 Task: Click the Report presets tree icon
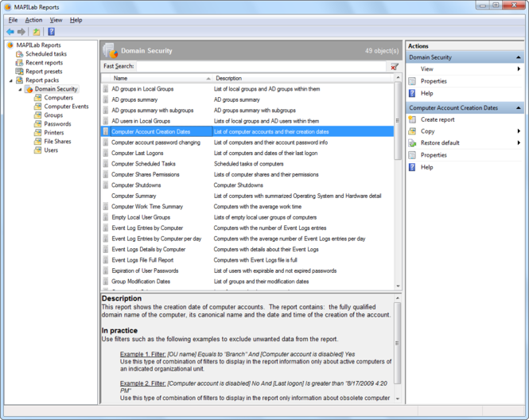20,72
